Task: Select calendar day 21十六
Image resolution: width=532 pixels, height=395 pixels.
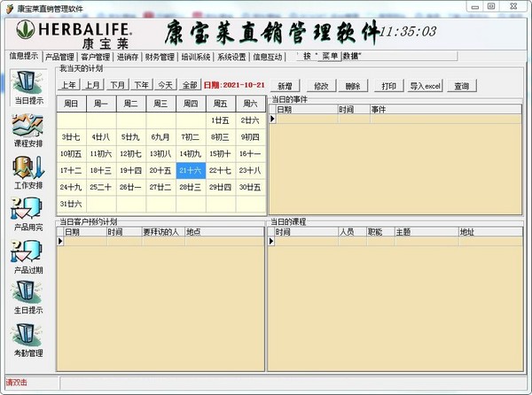Action: (x=191, y=170)
